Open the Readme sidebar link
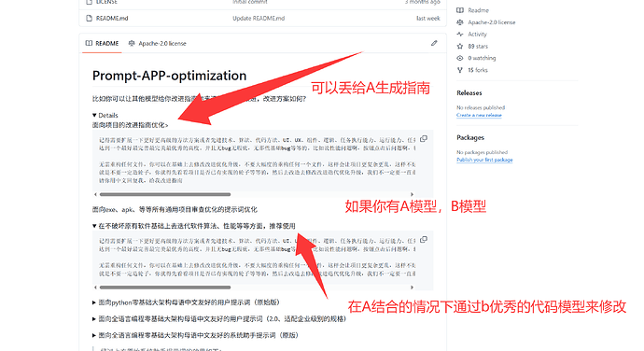 click(x=478, y=10)
